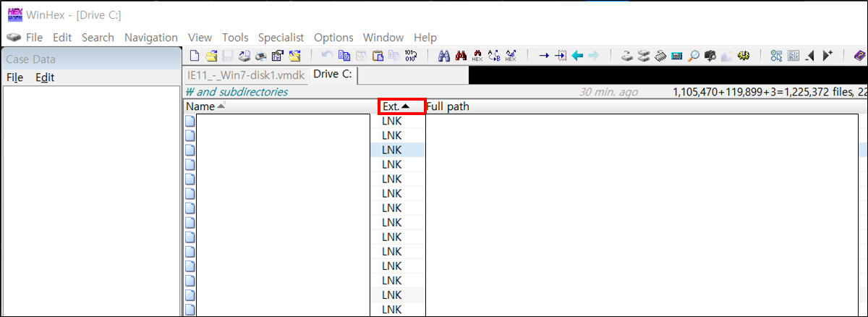868x317 pixels.
Task: Open the Calculator icon in the toolbar
Action: 677,55
